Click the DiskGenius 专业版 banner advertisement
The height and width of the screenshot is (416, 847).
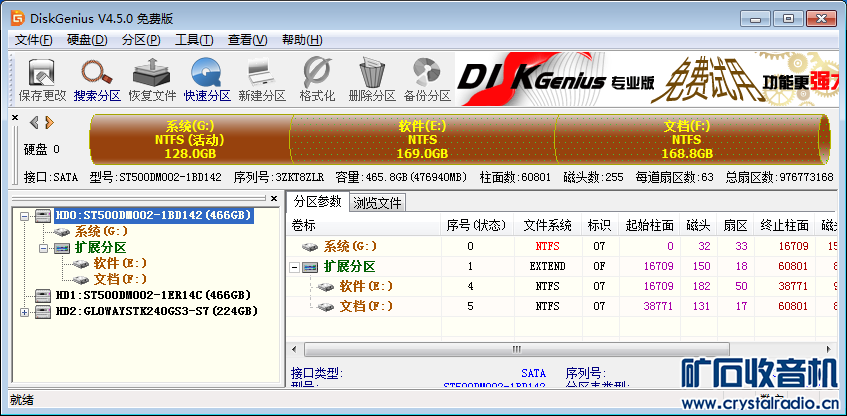[647, 79]
